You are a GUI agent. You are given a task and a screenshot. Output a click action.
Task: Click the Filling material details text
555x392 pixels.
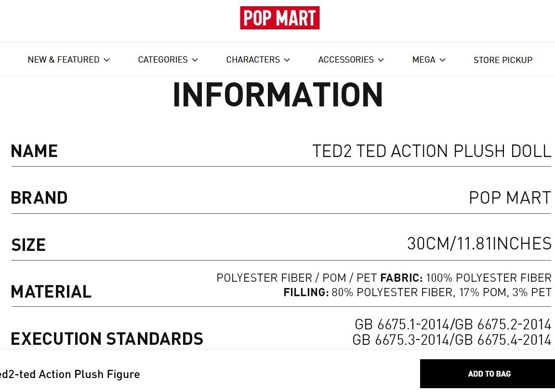pos(417,292)
